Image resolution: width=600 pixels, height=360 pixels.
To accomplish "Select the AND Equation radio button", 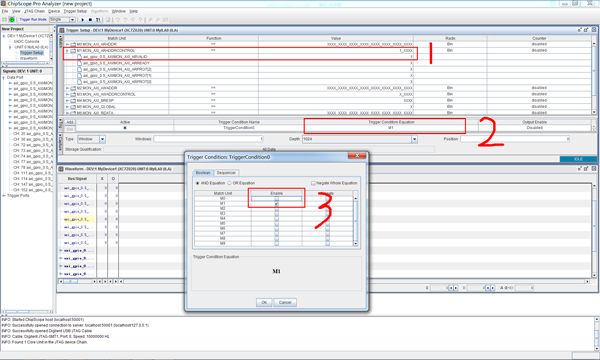I will [197, 183].
